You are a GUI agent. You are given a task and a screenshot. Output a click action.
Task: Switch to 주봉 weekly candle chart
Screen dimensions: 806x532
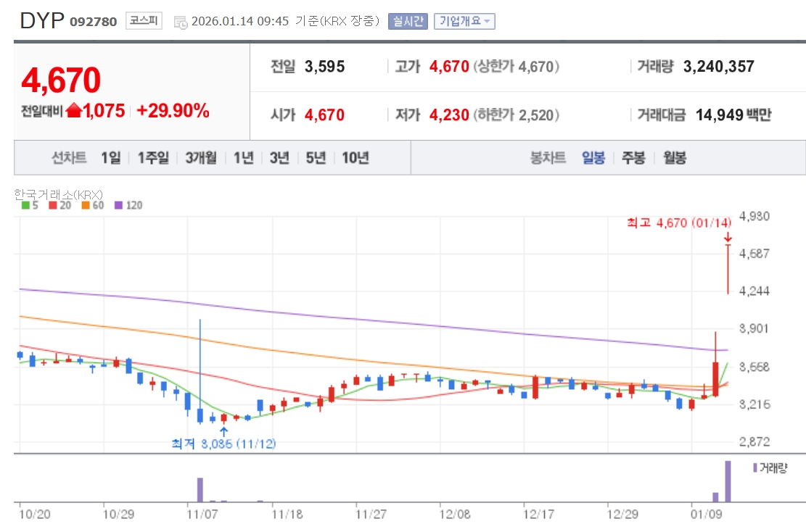(x=633, y=158)
